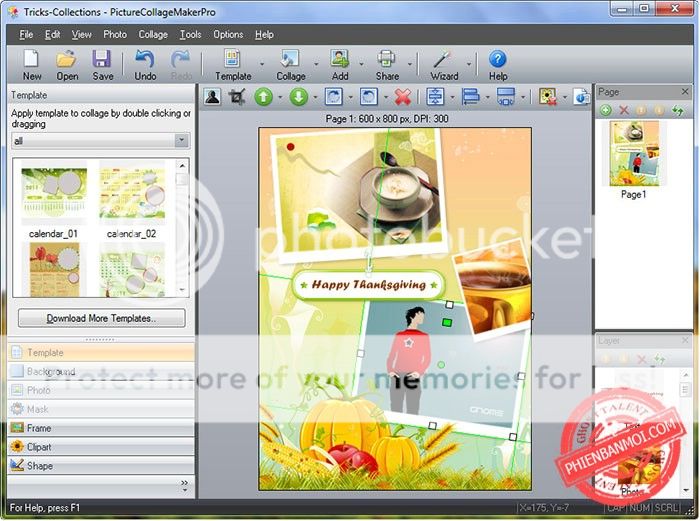
Task: Click the Collage toolbar icon
Action: click(291, 65)
